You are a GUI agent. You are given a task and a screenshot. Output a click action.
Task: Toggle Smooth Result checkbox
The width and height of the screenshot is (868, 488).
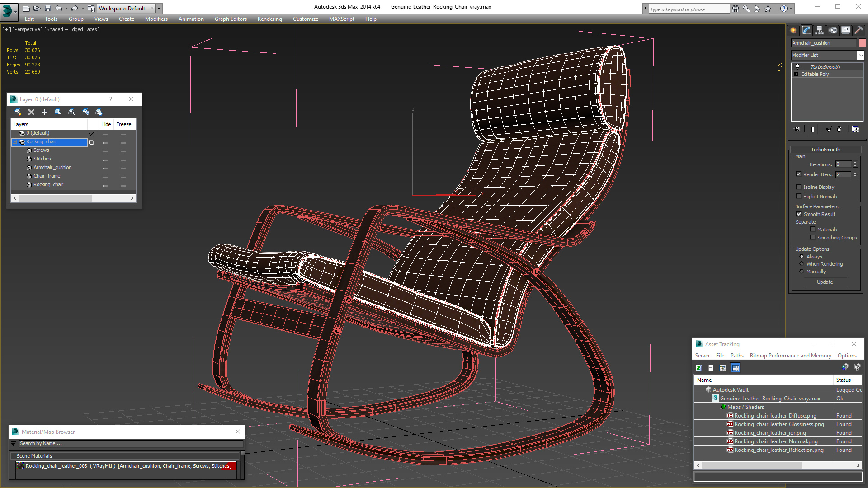point(799,214)
